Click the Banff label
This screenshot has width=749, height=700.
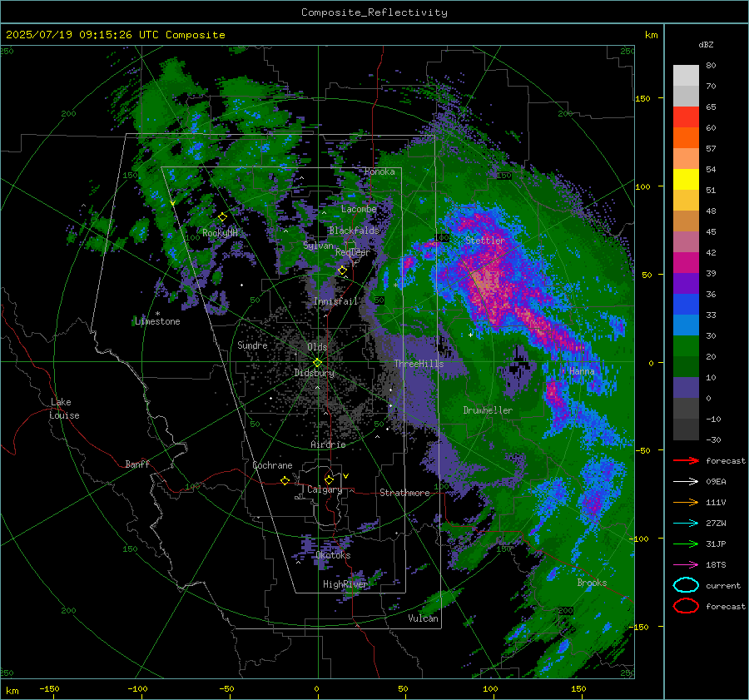tap(137, 464)
